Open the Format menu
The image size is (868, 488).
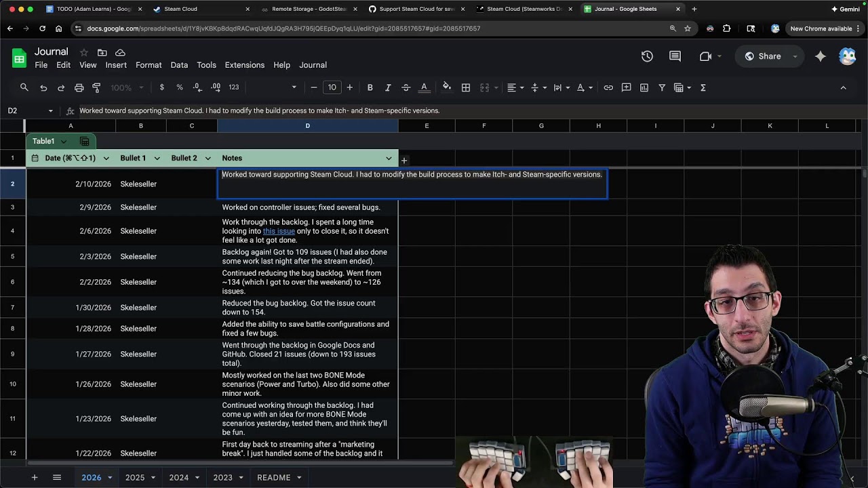pos(149,65)
